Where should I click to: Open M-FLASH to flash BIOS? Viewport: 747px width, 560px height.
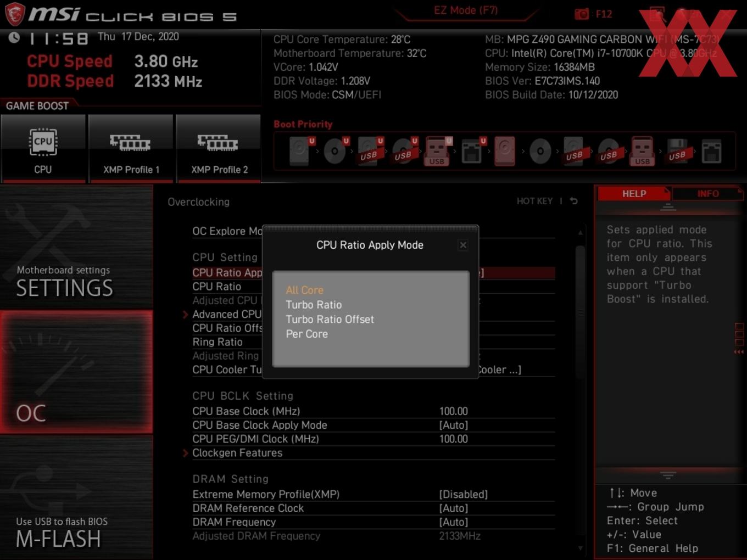[x=76, y=497]
